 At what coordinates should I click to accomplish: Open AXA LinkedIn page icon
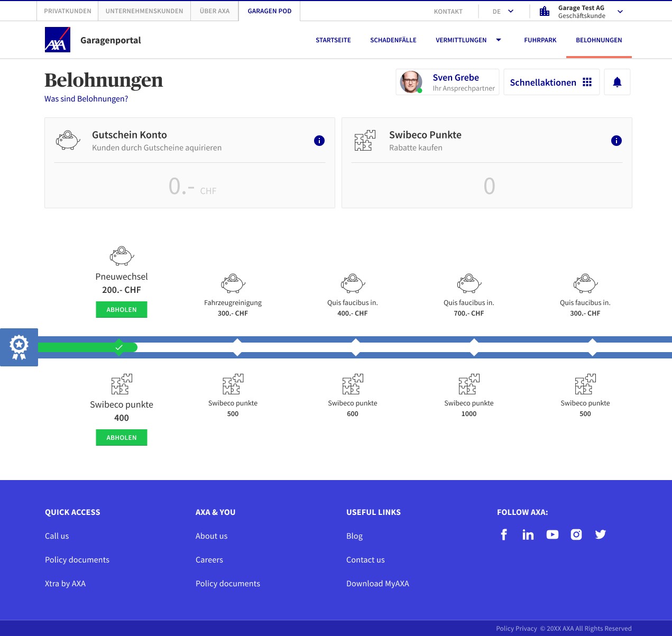pos(528,534)
